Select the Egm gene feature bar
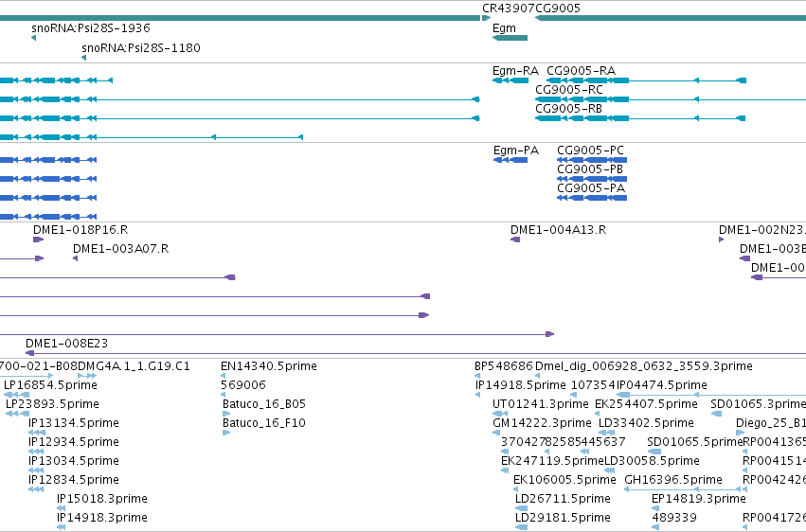The width and height of the screenshot is (806, 532). click(510, 38)
